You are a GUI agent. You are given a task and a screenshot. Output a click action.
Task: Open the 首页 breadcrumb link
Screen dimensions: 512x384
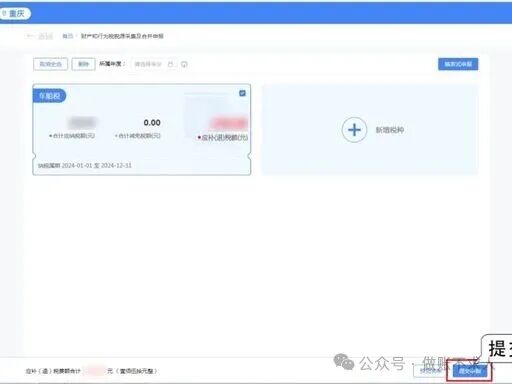pyautogui.click(x=68, y=36)
